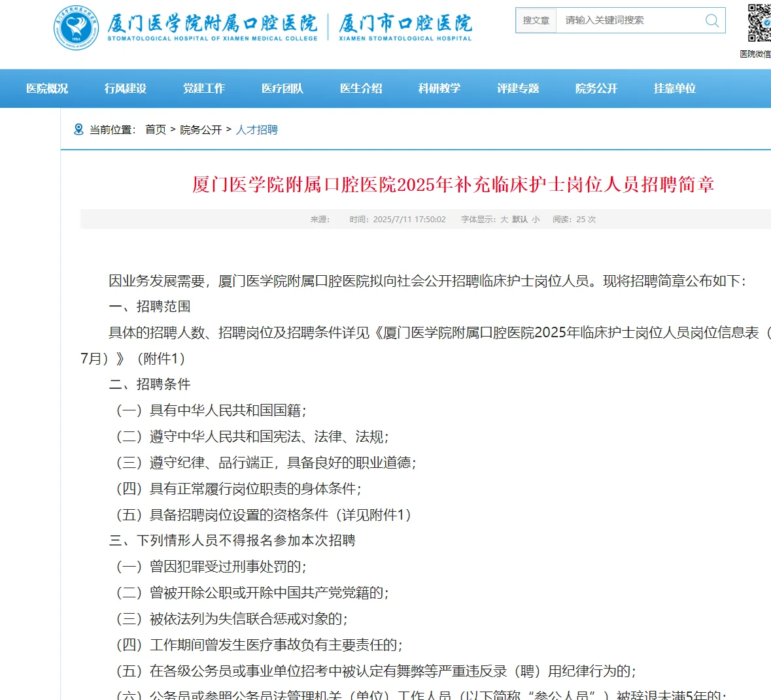Click the location pin breadcrumb icon
The width and height of the screenshot is (771, 700).
click(78, 129)
